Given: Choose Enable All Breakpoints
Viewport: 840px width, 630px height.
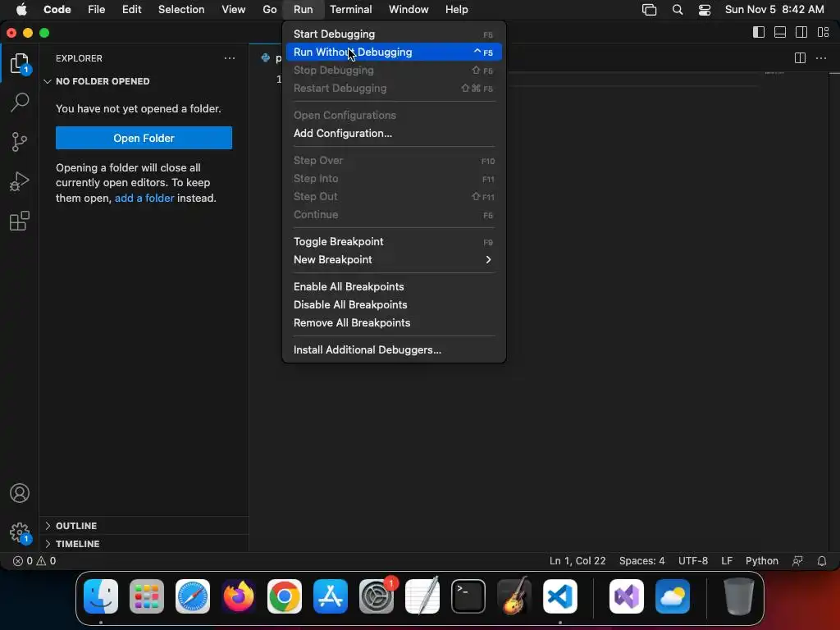Looking at the screenshot, I should [x=394, y=286].
